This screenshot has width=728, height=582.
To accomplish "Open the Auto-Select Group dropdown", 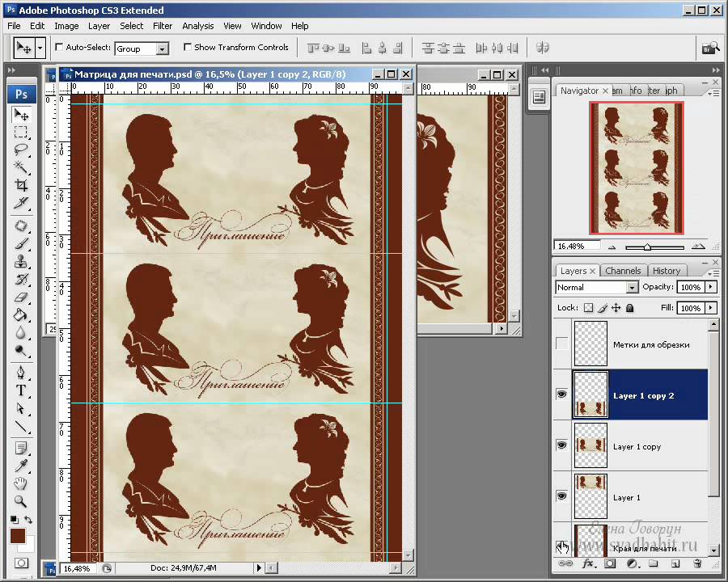I will pyautogui.click(x=162, y=48).
